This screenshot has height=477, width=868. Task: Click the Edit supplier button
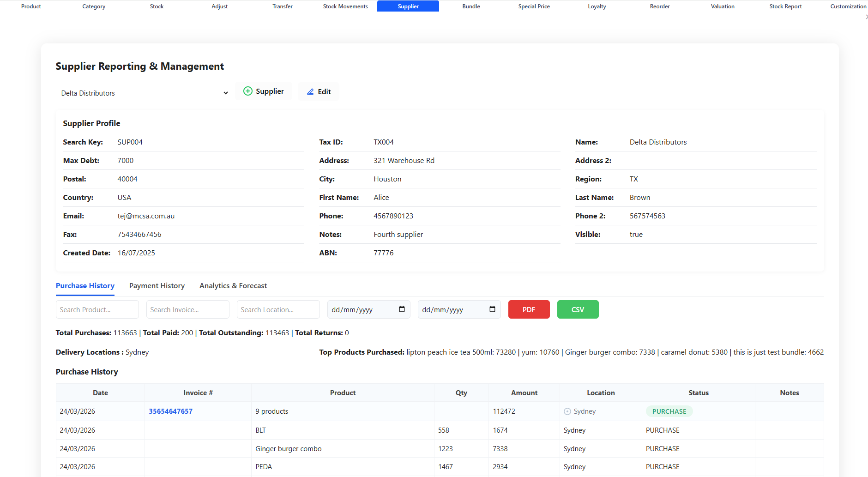319,91
